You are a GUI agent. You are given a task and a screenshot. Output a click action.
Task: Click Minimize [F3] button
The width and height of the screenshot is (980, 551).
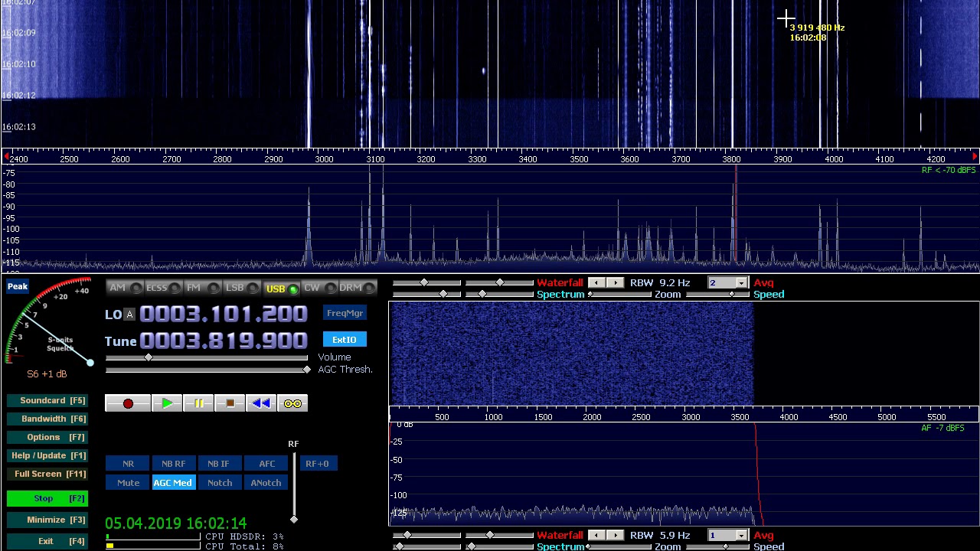click(47, 520)
